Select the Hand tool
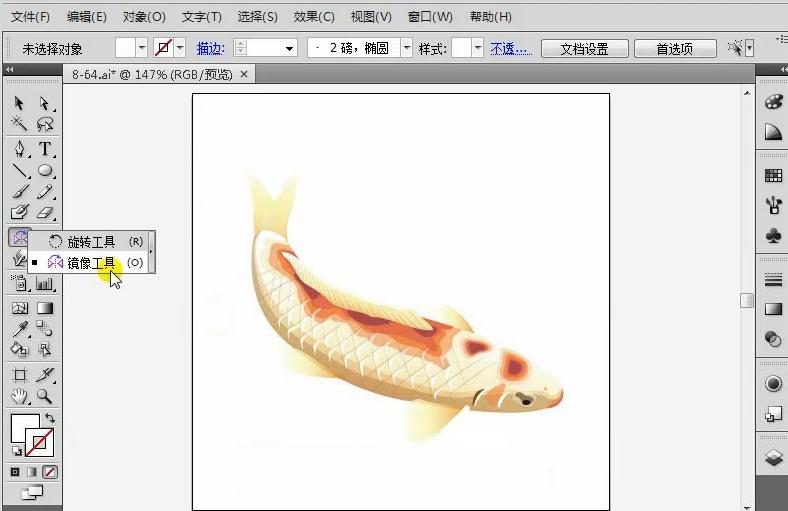 [x=19, y=396]
